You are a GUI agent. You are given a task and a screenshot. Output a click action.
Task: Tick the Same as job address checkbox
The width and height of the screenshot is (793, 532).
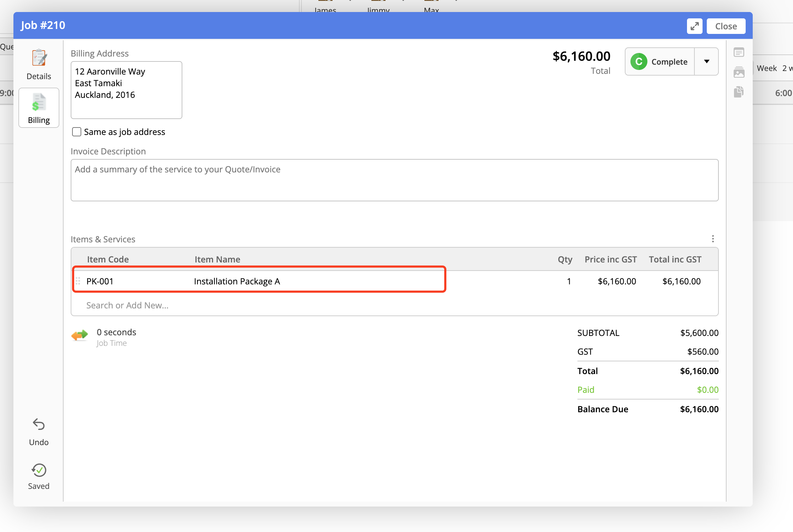(76, 132)
